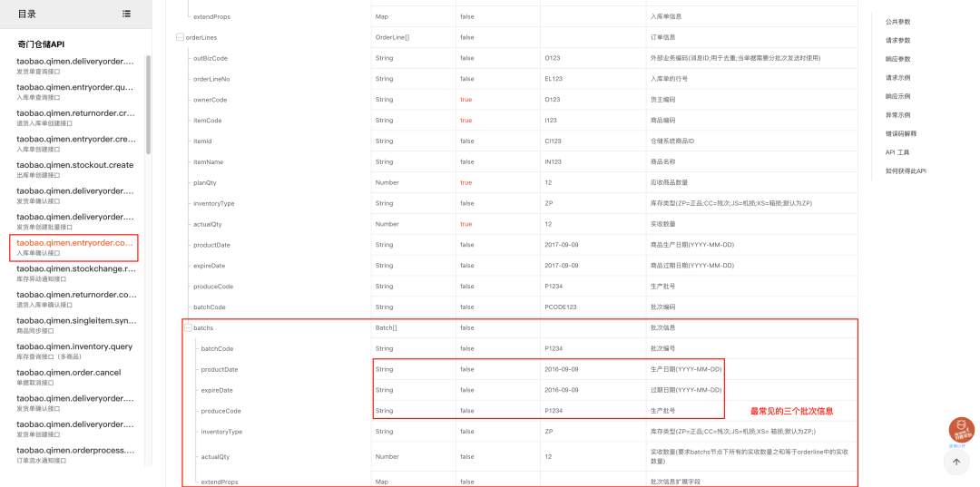Collapse the batchs row
This screenshot has height=487, width=980.
pyautogui.click(x=188, y=327)
